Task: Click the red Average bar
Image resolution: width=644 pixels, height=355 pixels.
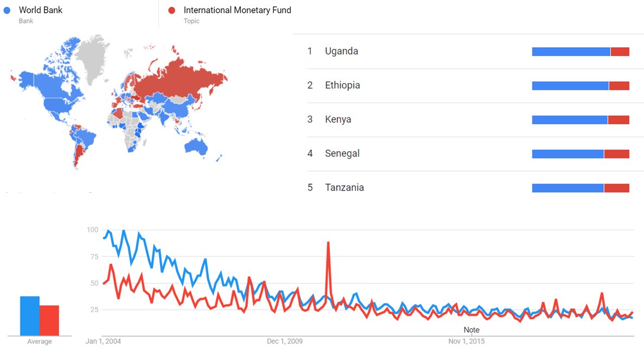Action: [x=49, y=320]
